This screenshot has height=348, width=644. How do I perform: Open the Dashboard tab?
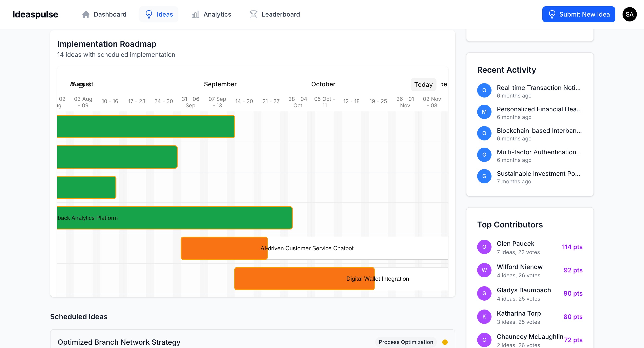tap(104, 15)
